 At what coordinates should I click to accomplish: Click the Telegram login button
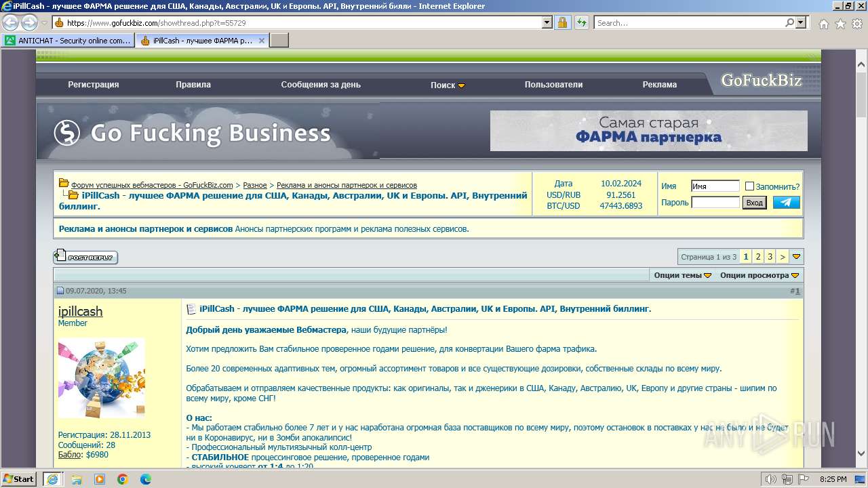787,202
